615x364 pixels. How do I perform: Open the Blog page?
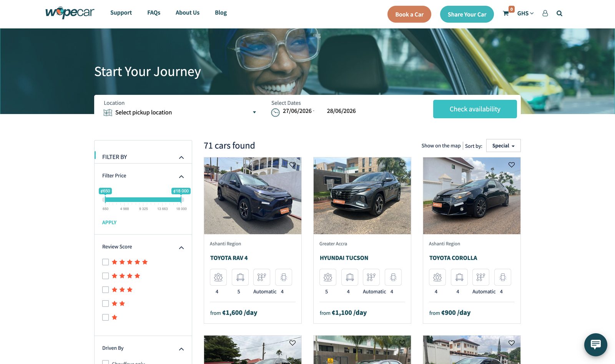[221, 13]
